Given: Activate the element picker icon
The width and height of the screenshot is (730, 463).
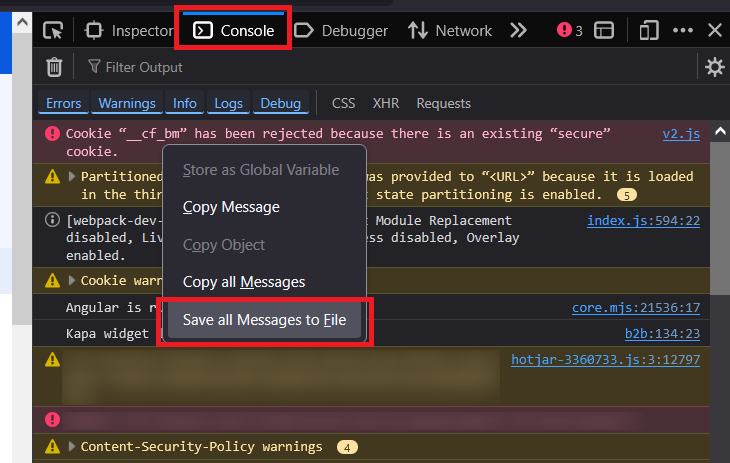Looking at the screenshot, I should point(53,31).
